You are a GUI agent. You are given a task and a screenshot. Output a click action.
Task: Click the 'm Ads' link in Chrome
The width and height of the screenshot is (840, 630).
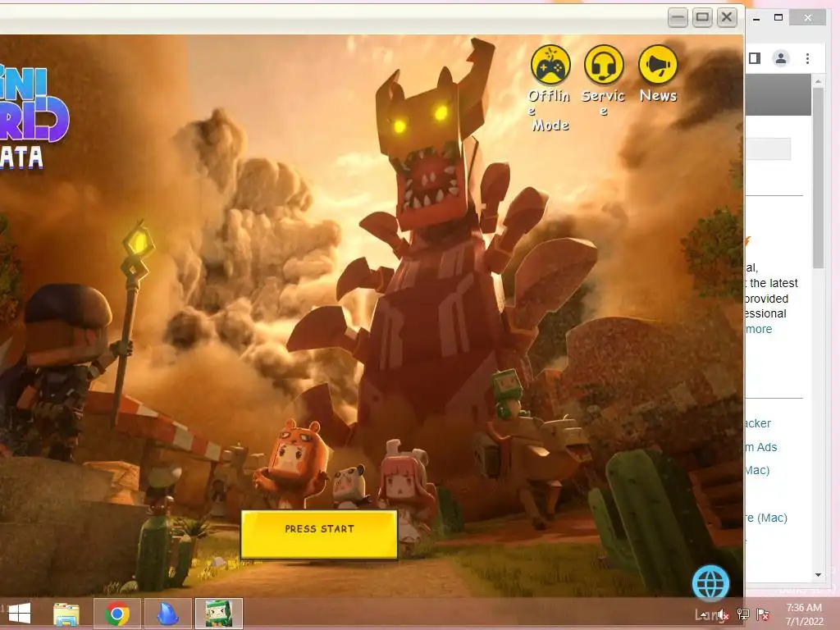(x=760, y=447)
